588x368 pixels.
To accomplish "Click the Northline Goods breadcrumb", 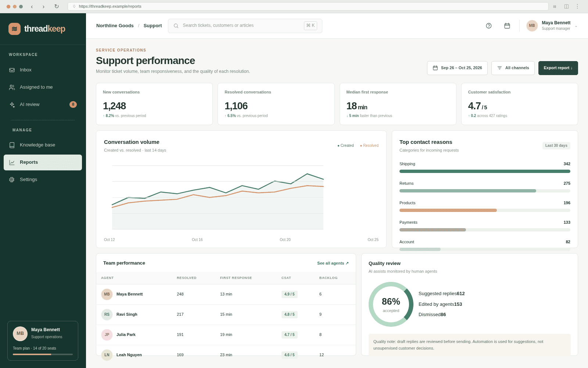I will click(115, 26).
